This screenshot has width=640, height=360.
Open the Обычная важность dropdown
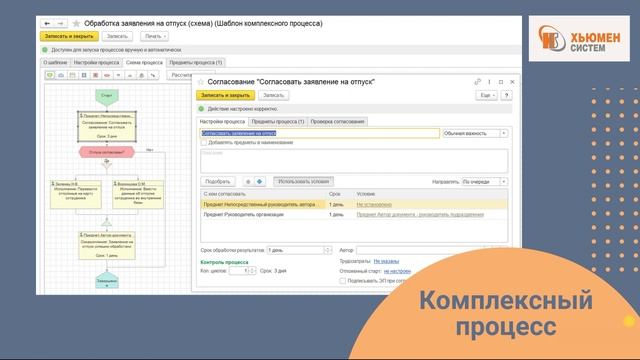(504, 133)
